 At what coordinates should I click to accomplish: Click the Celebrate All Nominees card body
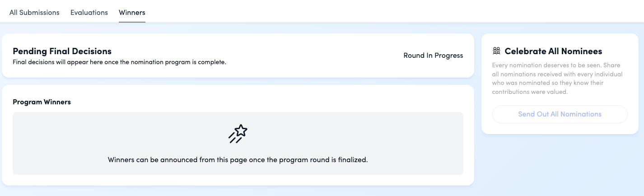(x=560, y=84)
